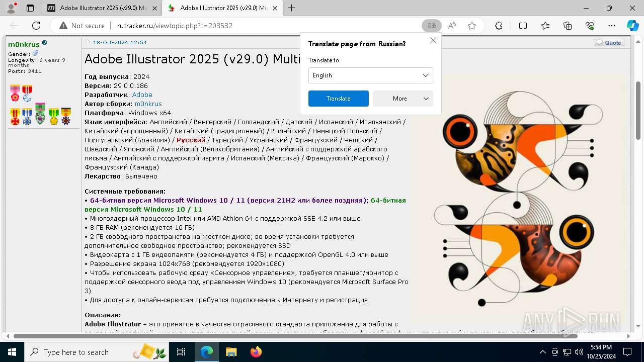Click the Not secure site info indicator

click(82, 26)
